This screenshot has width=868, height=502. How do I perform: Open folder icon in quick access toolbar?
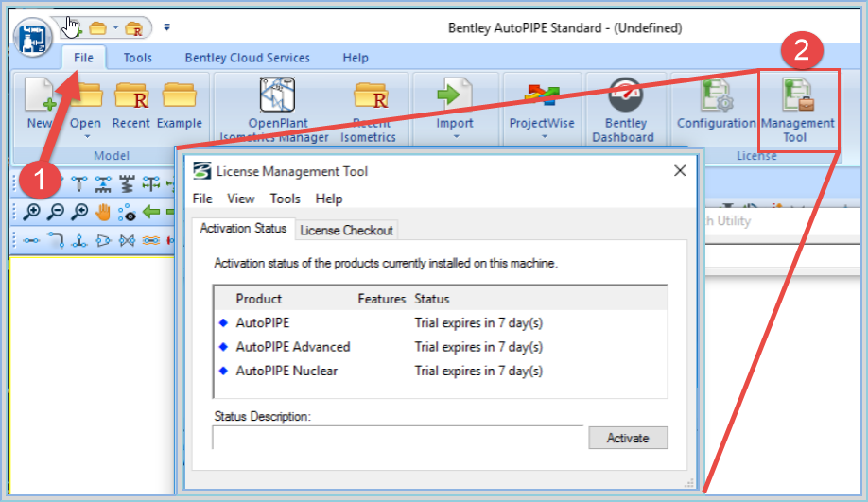98,27
